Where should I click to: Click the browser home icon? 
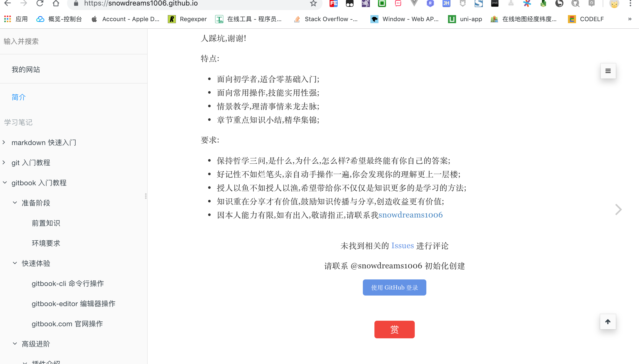click(x=56, y=4)
